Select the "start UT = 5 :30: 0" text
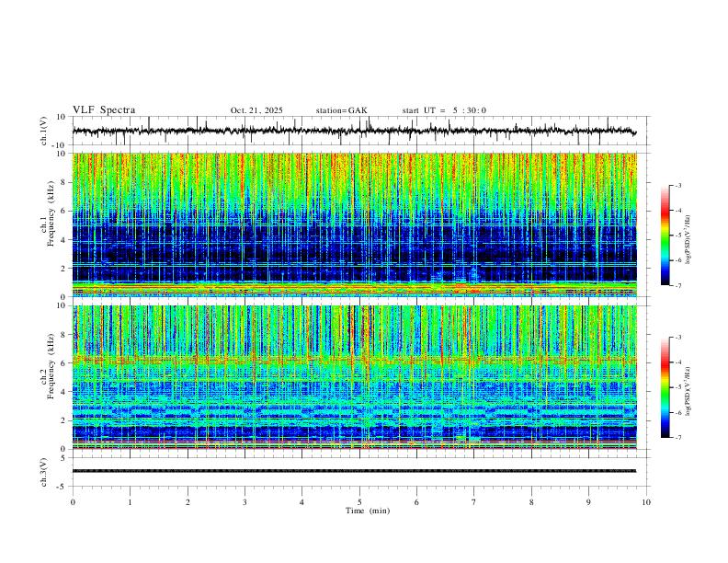Viewport: 728px width, 563px height. tap(444, 110)
